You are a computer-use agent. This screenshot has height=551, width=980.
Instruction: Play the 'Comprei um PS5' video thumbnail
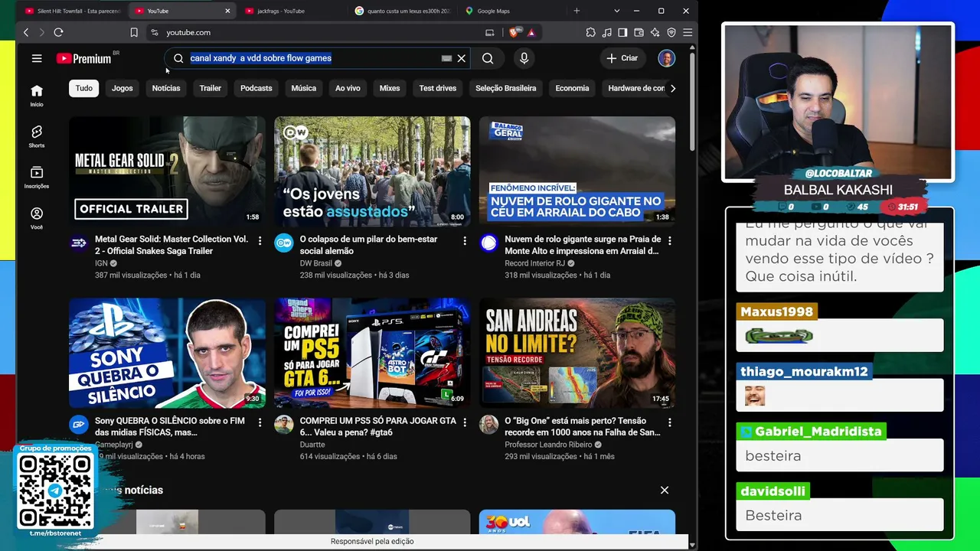click(x=372, y=353)
